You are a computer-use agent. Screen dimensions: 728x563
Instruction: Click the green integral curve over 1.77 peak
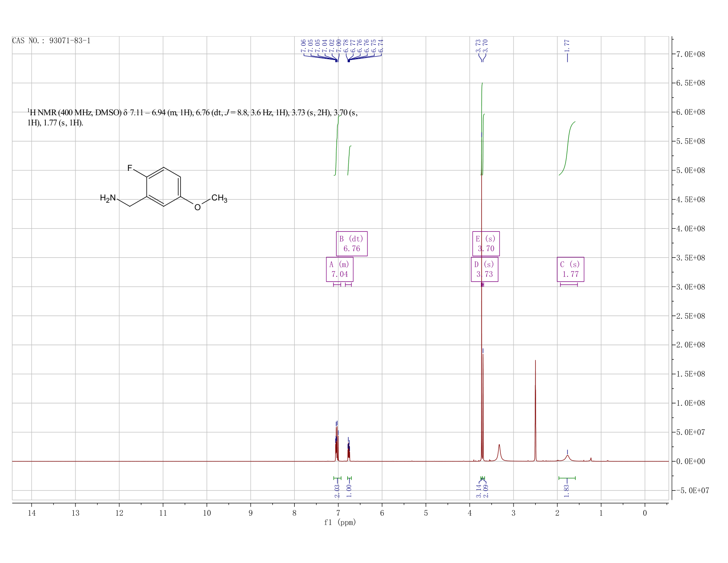[567, 148]
